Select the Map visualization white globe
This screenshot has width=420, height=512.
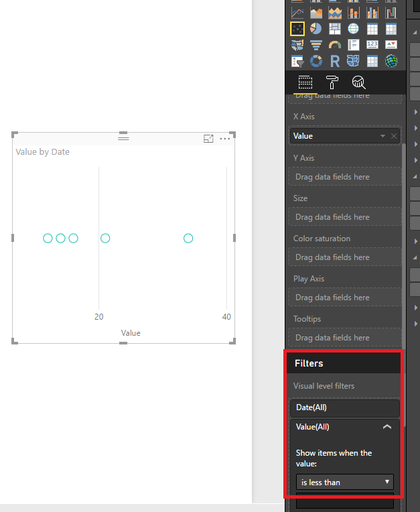coord(354,29)
